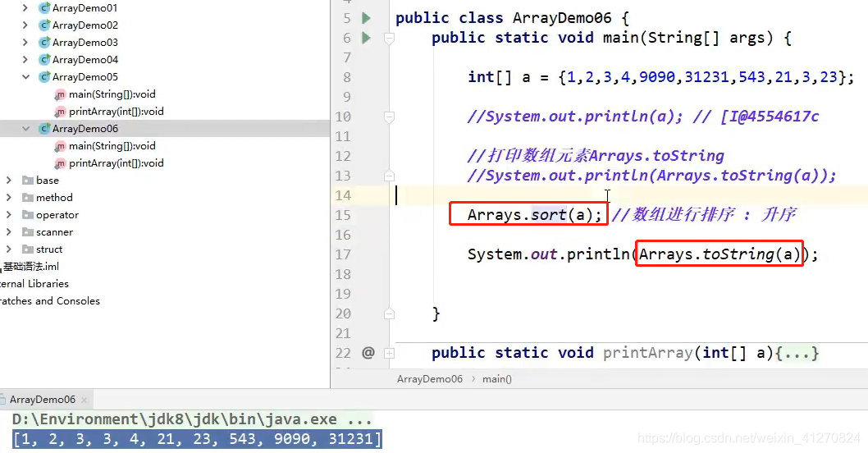Image resolution: width=868 pixels, height=453 pixels.
Task: Select ArrayDemo06 in project tree
Action: tap(85, 129)
